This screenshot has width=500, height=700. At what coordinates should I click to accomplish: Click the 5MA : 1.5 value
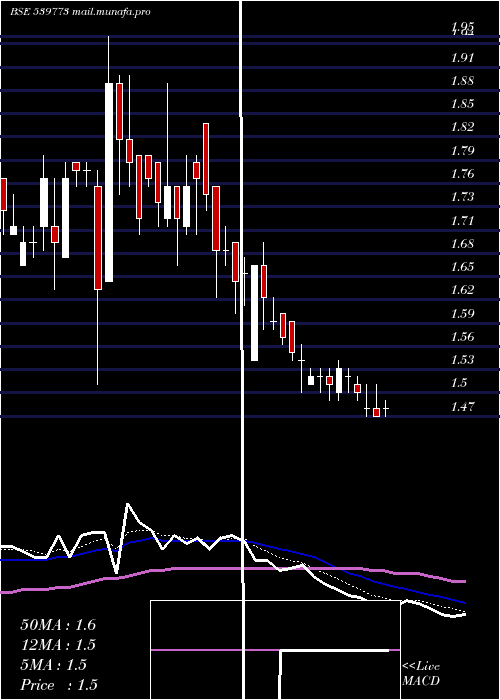pos(54,665)
